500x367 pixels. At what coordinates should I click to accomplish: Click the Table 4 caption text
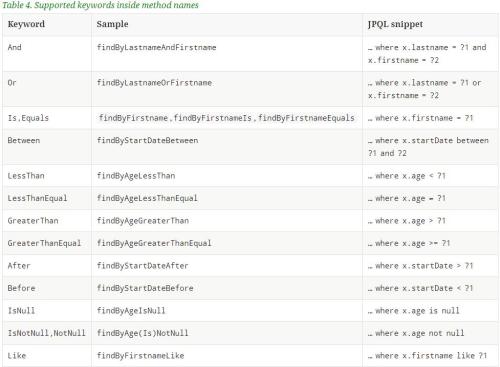coord(100,5)
